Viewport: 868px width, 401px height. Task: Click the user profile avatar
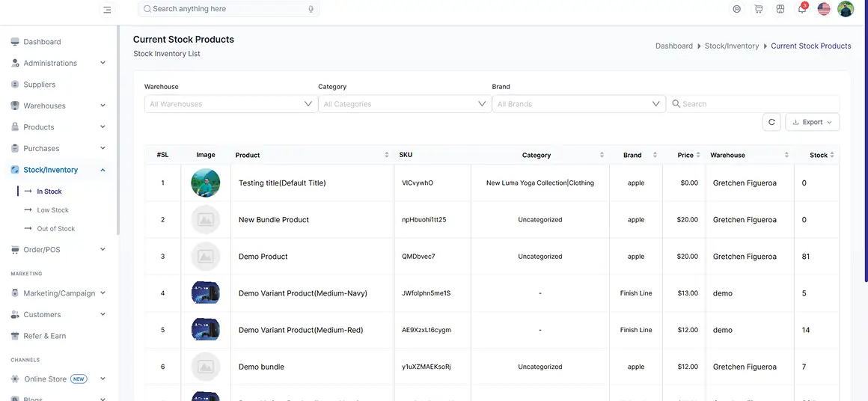coord(846,9)
